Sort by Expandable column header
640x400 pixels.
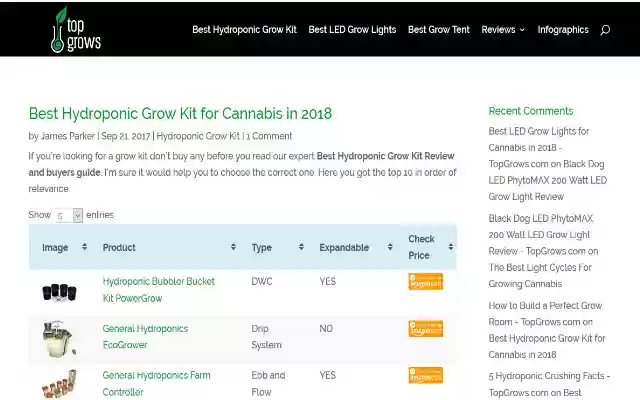[344, 247]
